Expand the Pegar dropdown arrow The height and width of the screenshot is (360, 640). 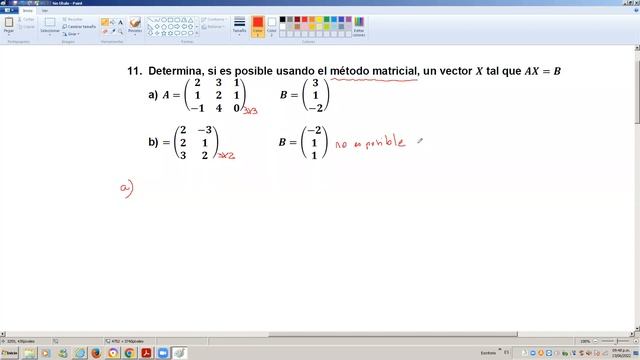[9, 35]
